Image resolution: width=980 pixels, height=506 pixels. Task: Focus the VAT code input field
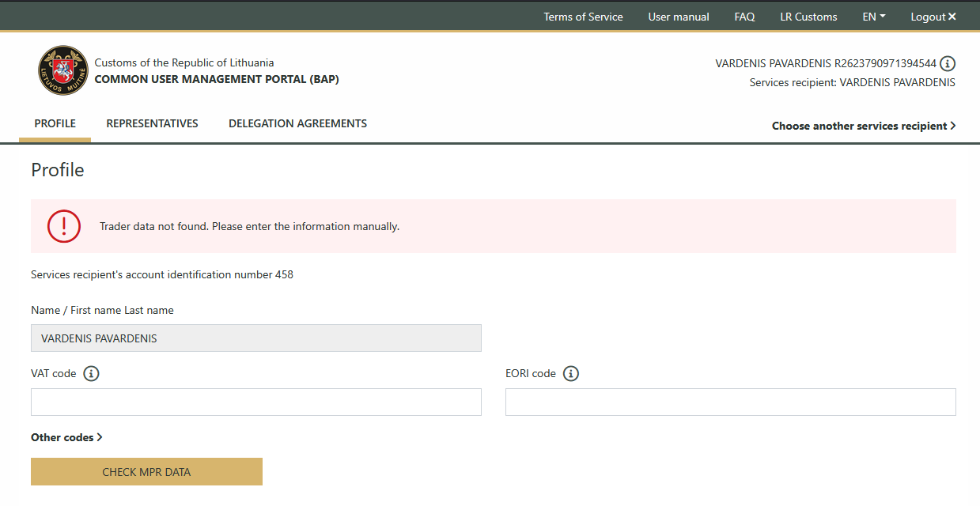click(255, 402)
